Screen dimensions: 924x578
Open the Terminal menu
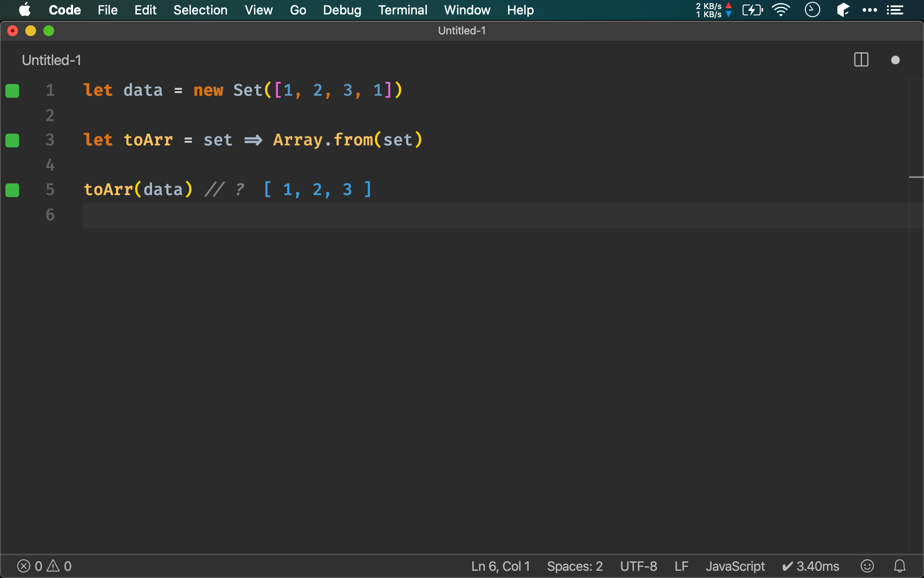402,10
